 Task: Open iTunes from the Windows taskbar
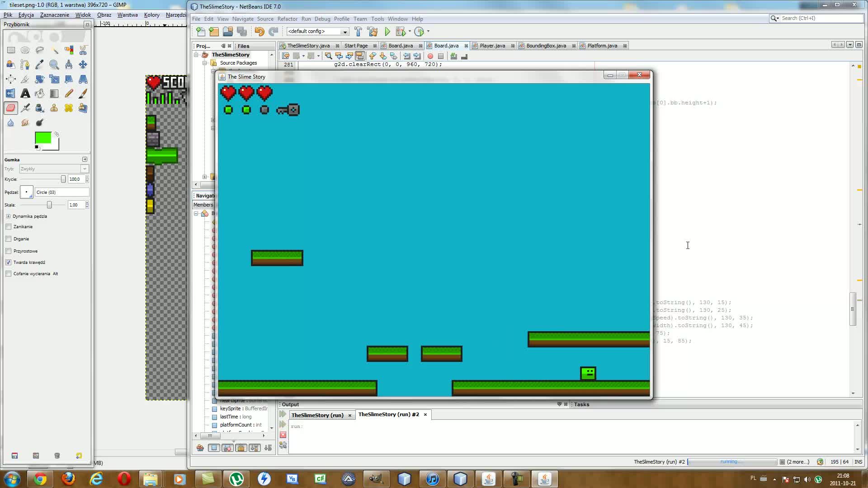tap(432, 479)
